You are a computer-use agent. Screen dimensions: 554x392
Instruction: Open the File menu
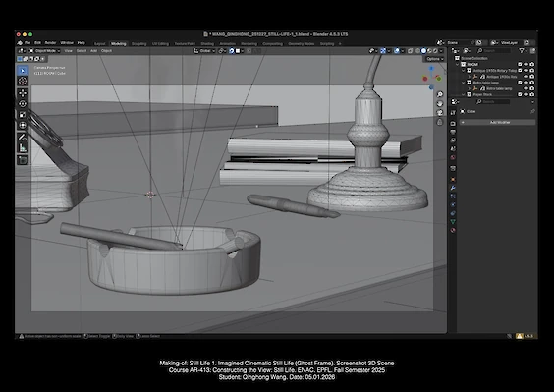point(28,43)
